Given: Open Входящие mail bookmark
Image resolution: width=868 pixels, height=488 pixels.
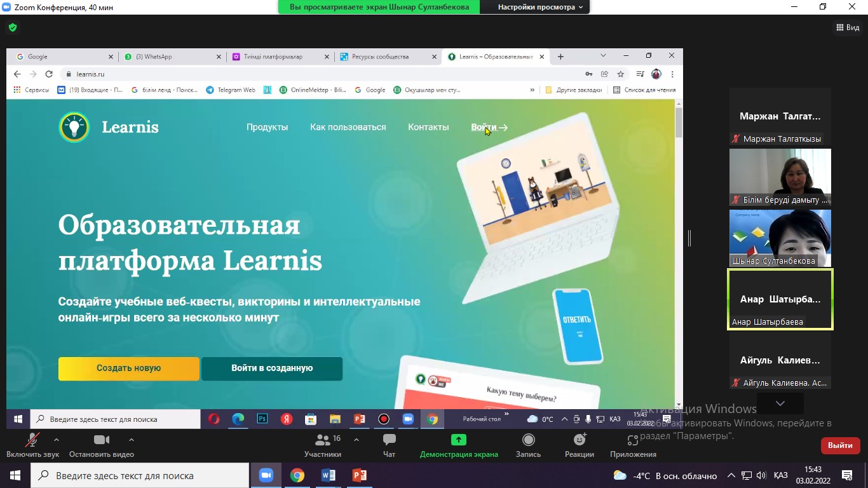Looking at the screenshot, I should tap(90, 90).
